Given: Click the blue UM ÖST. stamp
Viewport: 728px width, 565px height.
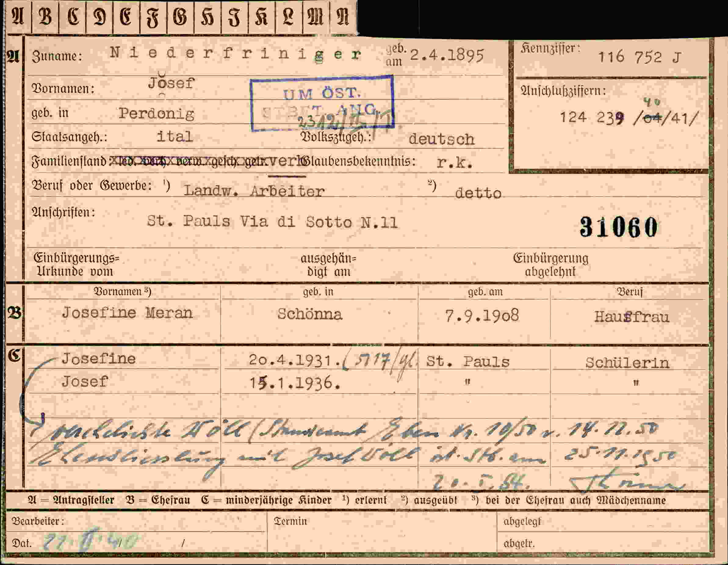Looking at the screenshot, I should (x=322, y=103).
